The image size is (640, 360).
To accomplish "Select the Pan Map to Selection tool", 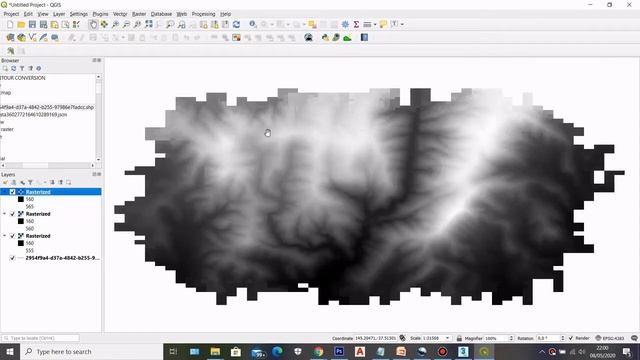I will [x=104, y=24].
